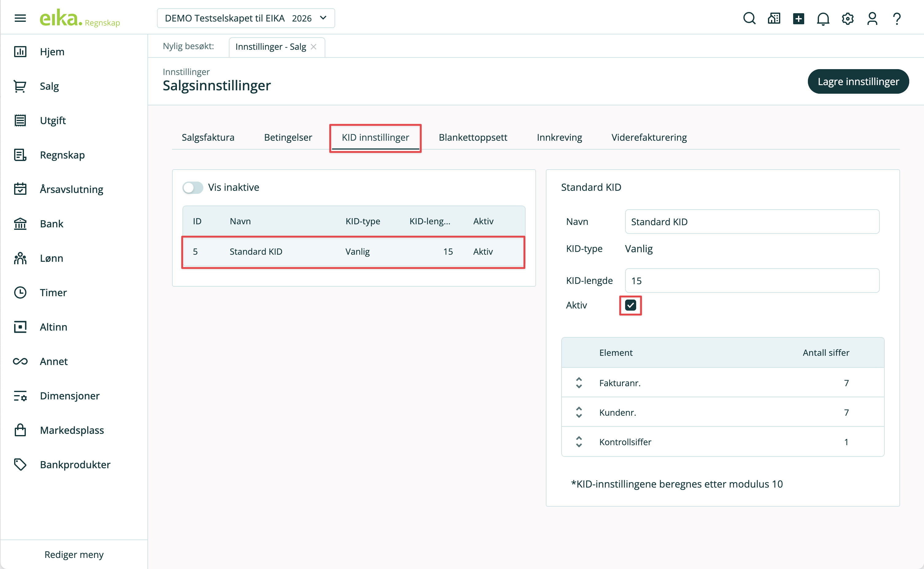Click the help question mark icon
924x569 pixels.
tap(897, 18)
